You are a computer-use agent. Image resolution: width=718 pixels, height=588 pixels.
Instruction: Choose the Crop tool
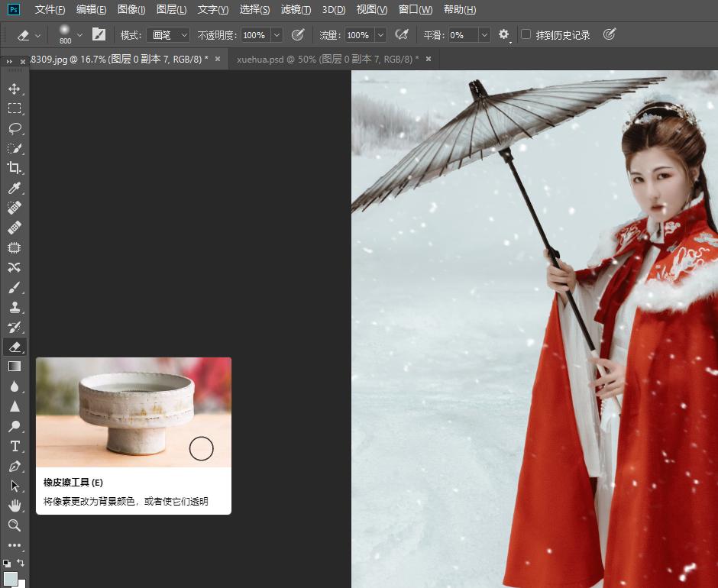coord(14,168)
